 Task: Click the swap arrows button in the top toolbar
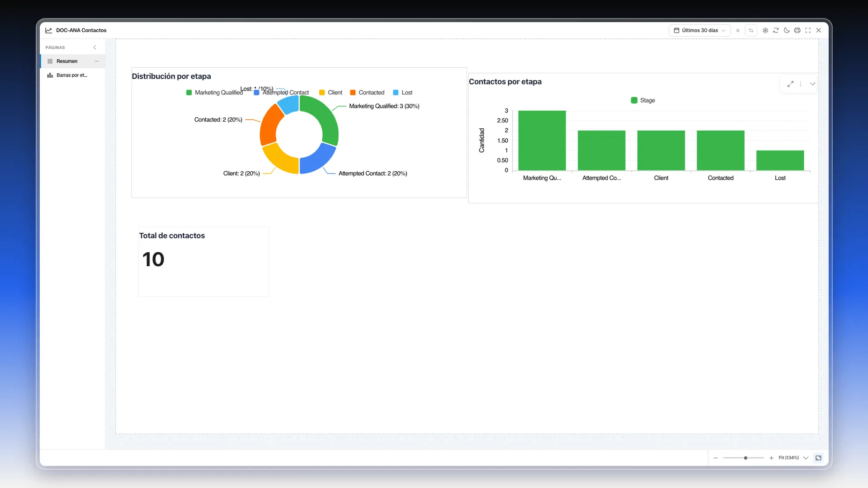[751, 30]
